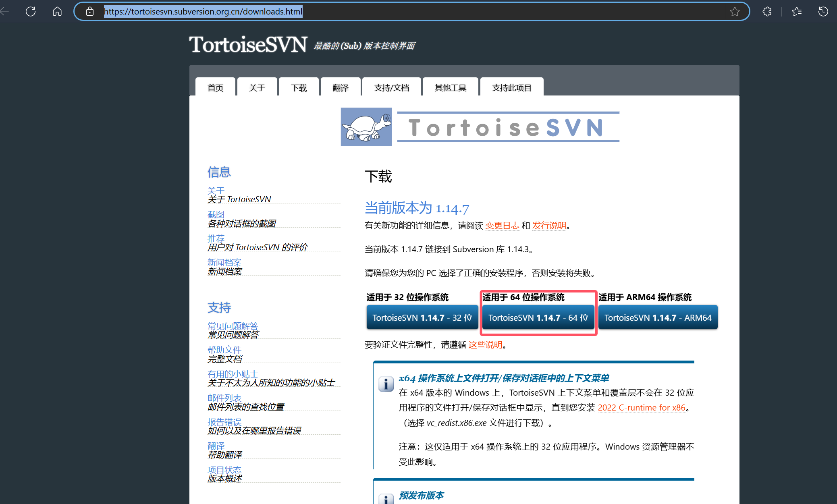Open the 下载 tab
The width and height of the screenshot is (837, 504).
pos(299,87)
